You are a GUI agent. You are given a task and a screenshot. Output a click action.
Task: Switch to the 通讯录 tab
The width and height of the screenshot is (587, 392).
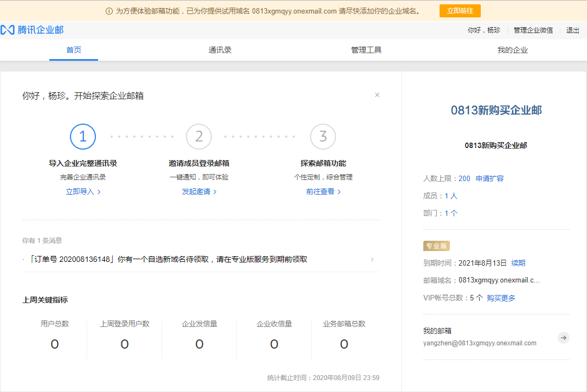point(220,50)
